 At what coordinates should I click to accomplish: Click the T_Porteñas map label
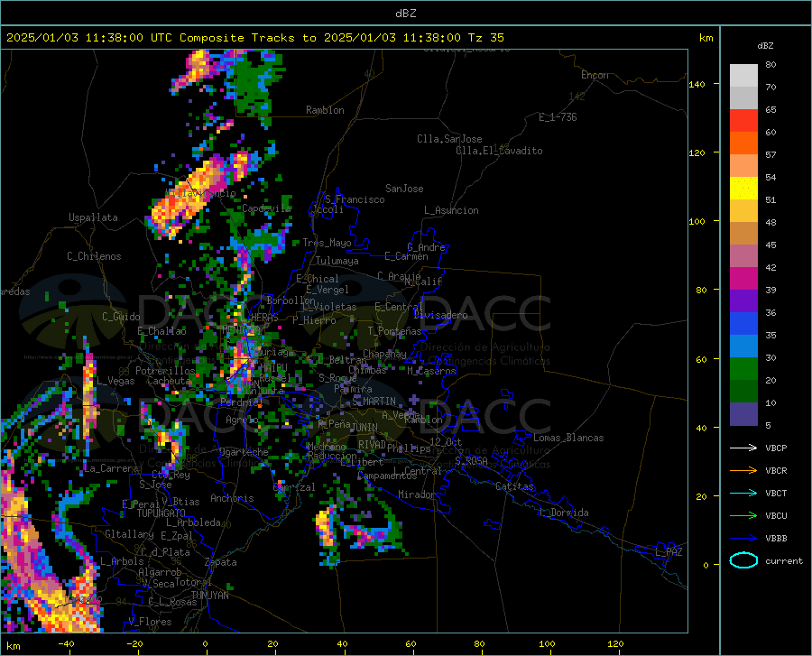point(394,331)
